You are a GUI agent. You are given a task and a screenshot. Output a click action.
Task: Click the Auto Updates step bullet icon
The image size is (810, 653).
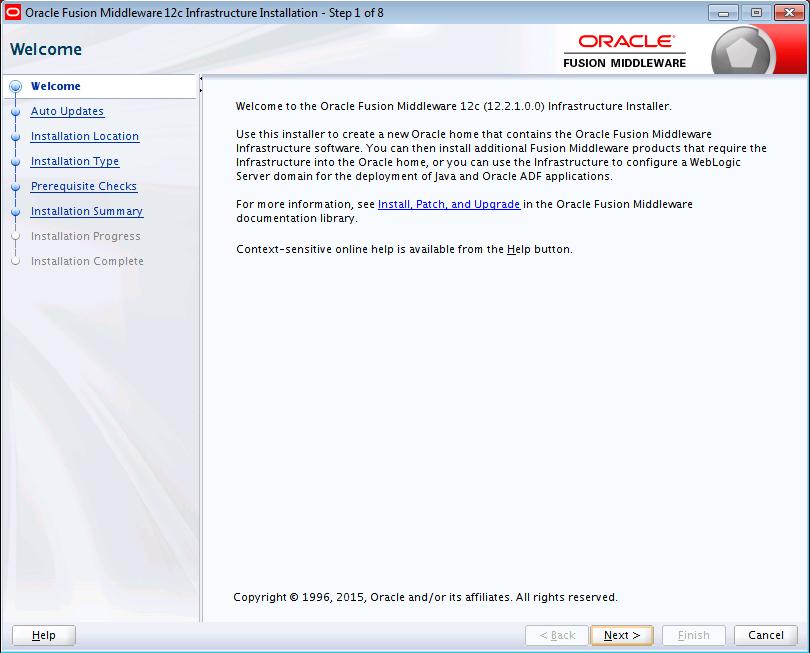(x=15, y=112)
